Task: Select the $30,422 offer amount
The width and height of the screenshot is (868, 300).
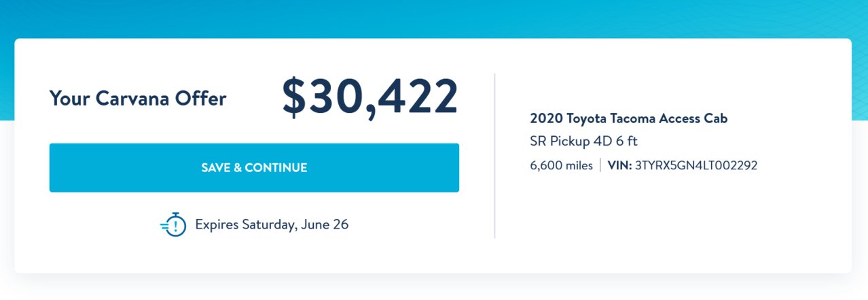Action: 370,97
